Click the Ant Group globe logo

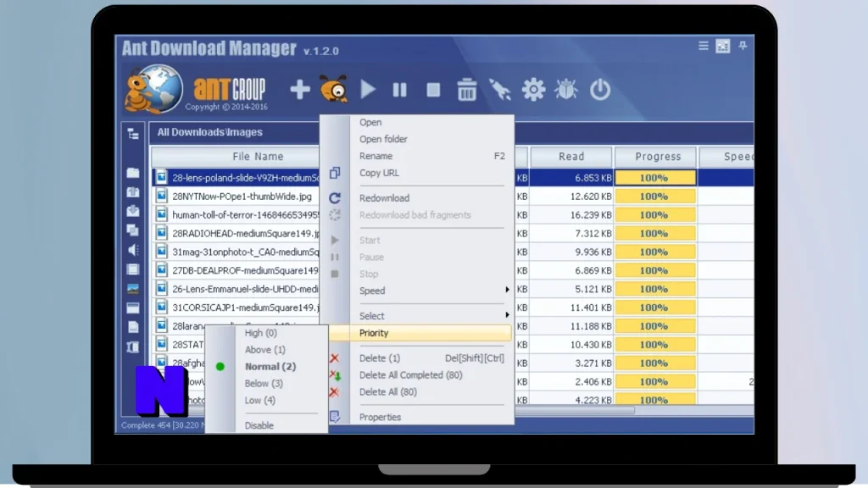coord(154,88)
